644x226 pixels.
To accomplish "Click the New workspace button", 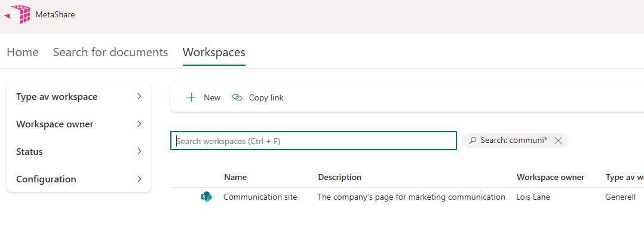I will [x=204, y=97].
